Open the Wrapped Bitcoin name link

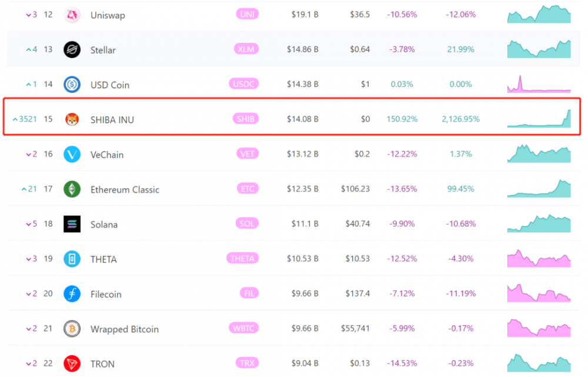tap(125, 329)
